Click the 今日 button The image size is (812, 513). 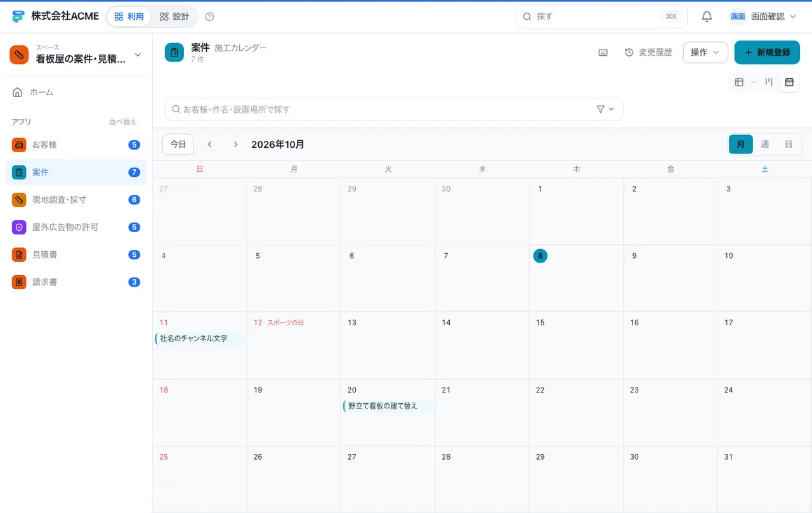pos(178,145)
